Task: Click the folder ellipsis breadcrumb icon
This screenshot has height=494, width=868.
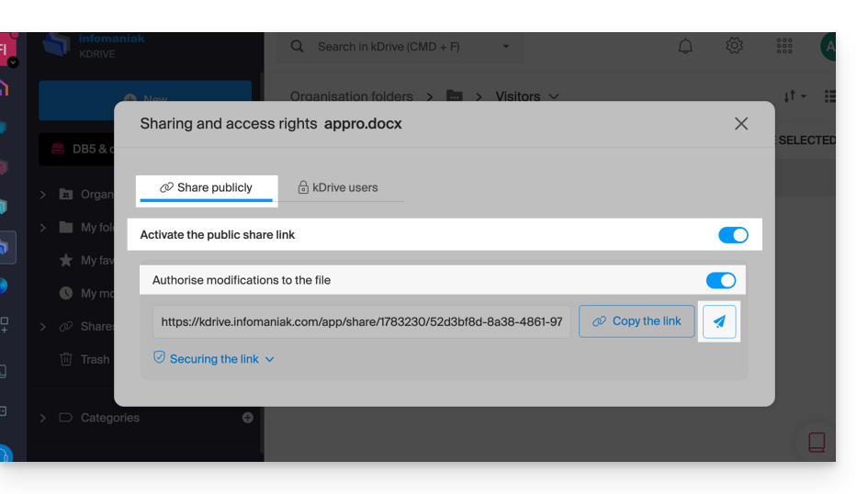Action: pos(455,96)
